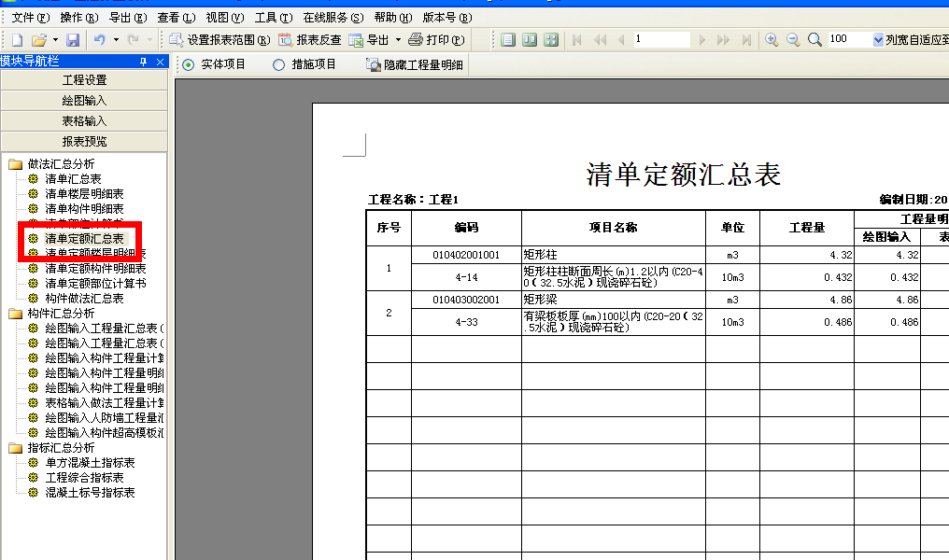Open the 导出 export dropdown arrow
The width and height of the screenshot is (949, 560).
click(398, 40)
